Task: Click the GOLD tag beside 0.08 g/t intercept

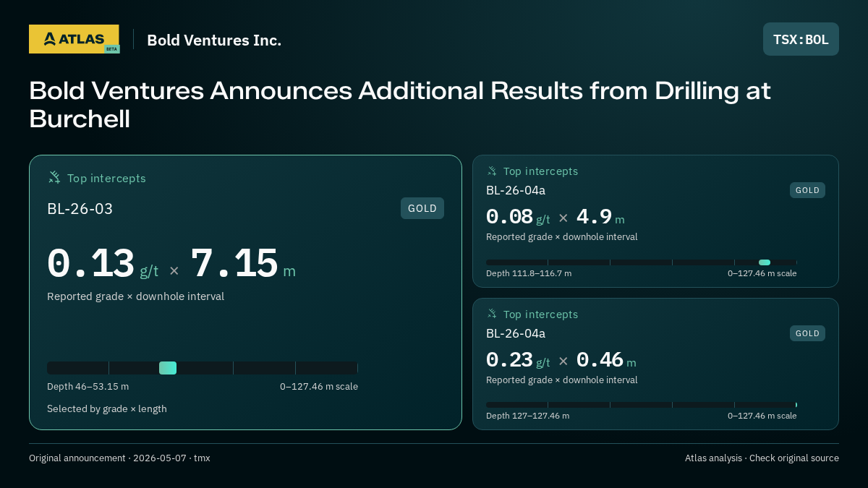Action: [807, 190]
